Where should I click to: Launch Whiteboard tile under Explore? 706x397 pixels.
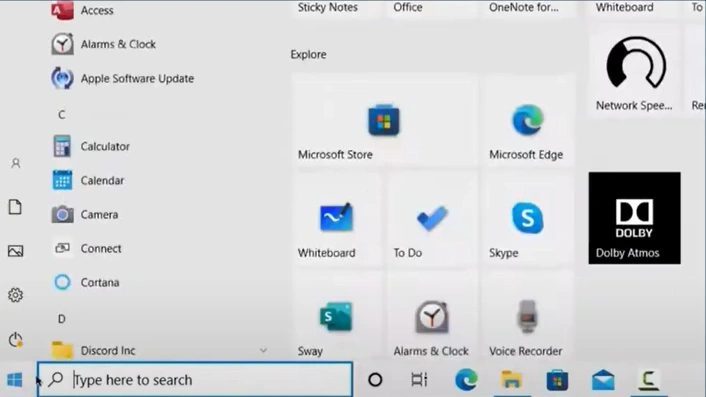click(336, 219)
